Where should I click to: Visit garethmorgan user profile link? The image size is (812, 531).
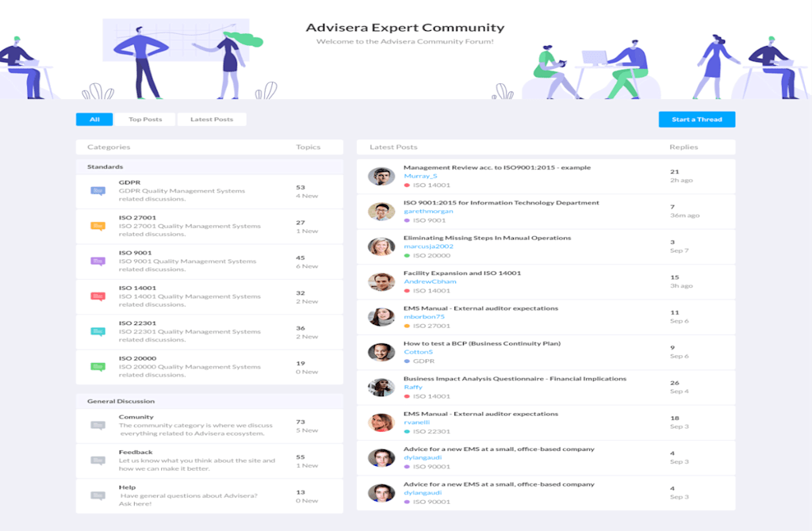(428, 211)
